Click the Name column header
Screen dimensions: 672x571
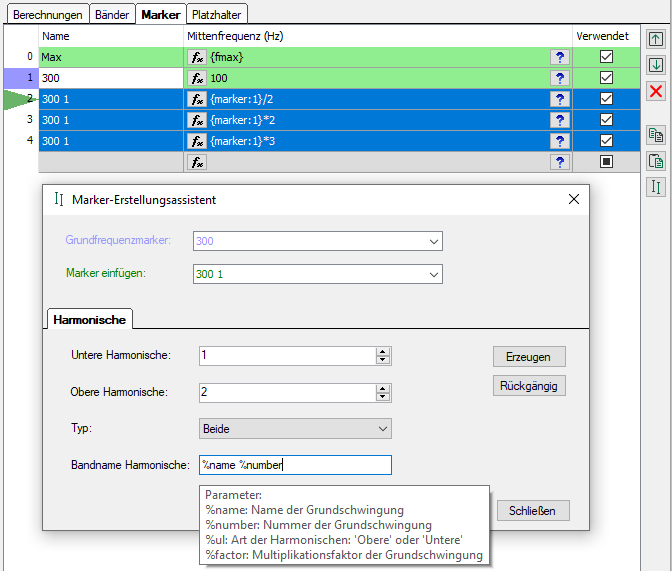click(x=111, y=36)
